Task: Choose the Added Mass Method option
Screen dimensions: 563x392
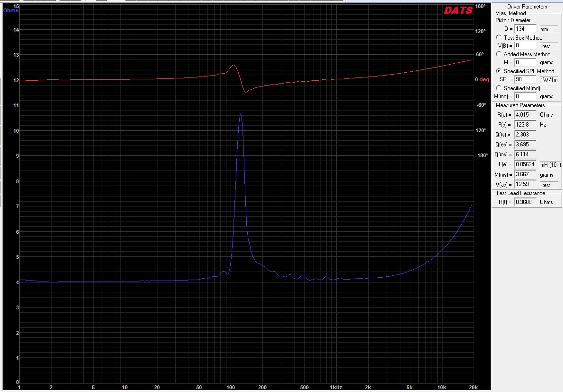Action: click(498, 54)
